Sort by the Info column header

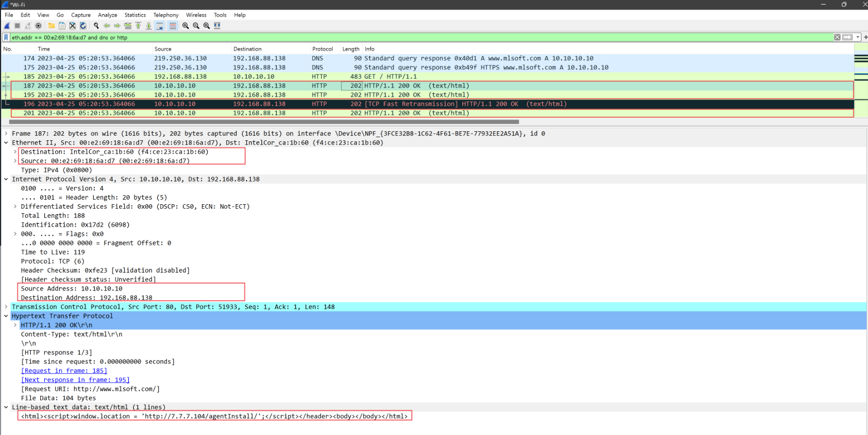[x=608, y=49]
